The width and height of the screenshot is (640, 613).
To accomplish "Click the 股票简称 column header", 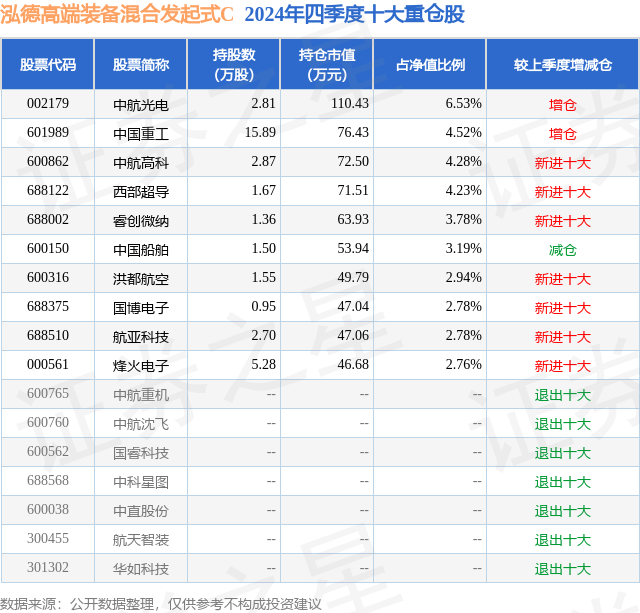I will click(x=141, y=64).
